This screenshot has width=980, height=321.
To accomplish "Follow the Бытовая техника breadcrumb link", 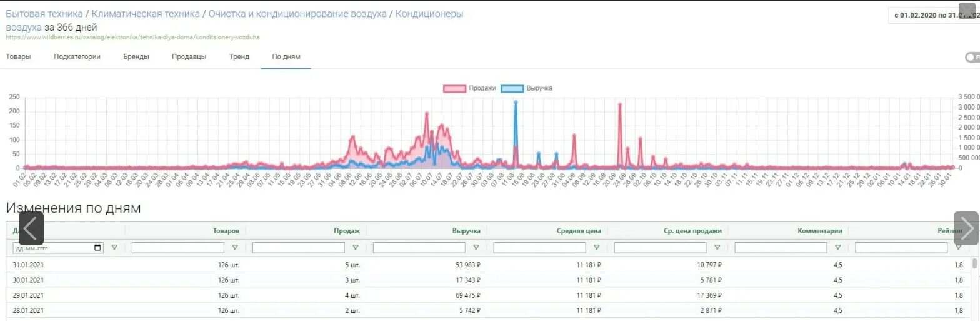I will pos(44,14).
